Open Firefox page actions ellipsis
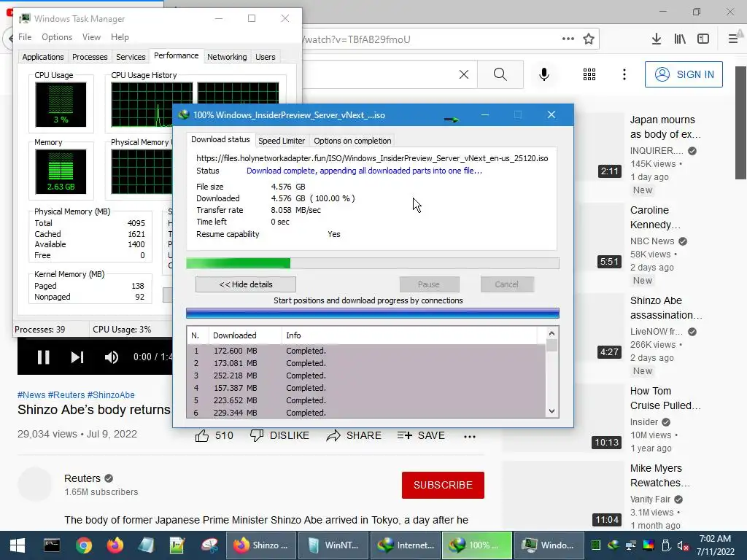 568,39
